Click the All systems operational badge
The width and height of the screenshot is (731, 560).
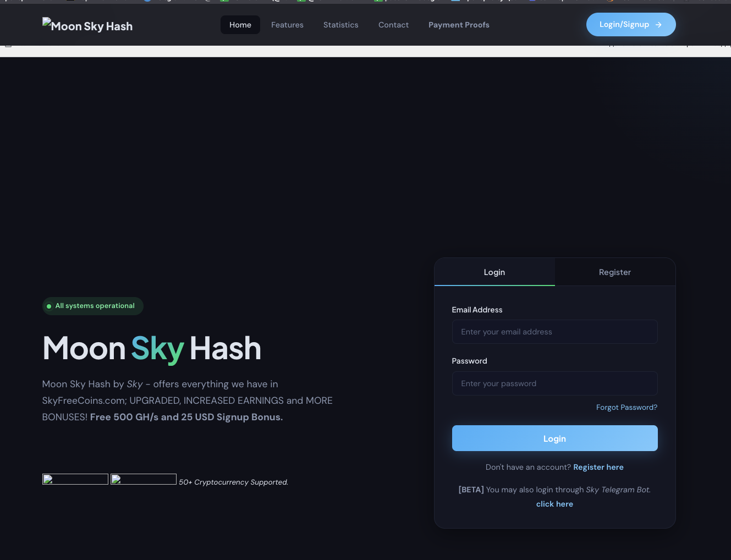[x=93, y=306]
